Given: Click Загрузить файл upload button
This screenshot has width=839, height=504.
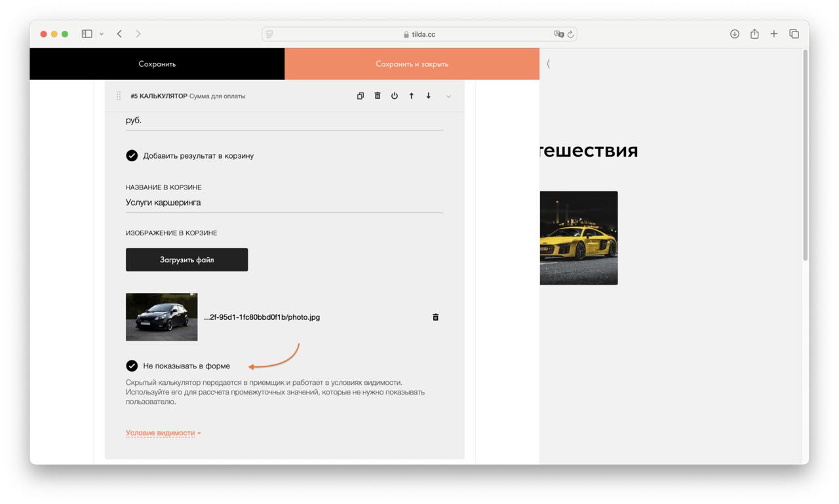Looking at the screenshot, I should (x=187, y=260).
